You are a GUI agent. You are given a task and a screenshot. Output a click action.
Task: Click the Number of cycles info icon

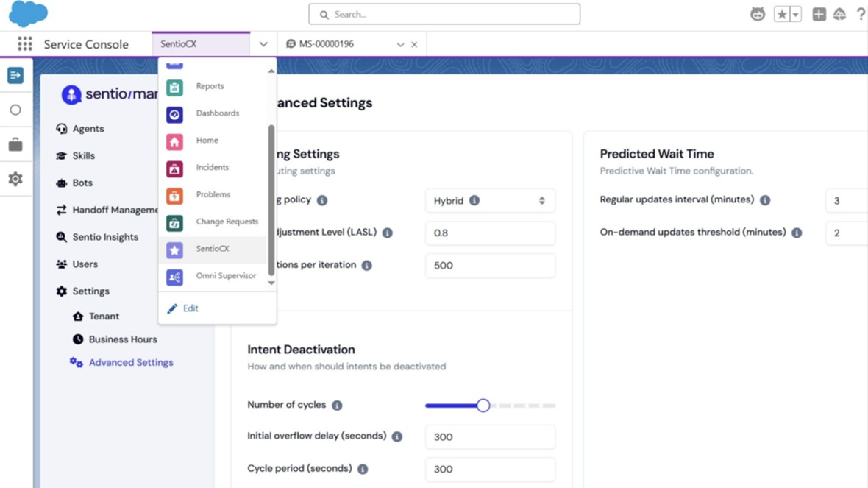pyautogui.click(x=337, y=406)
